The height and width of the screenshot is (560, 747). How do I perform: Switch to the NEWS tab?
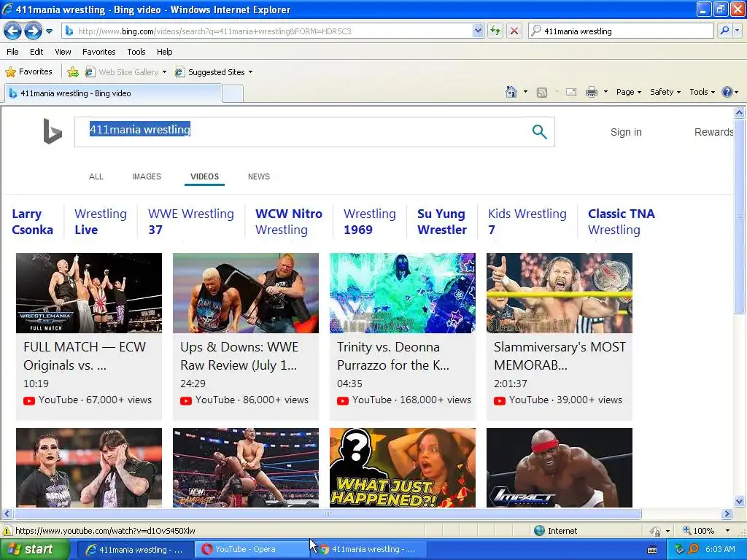(259, 176)
